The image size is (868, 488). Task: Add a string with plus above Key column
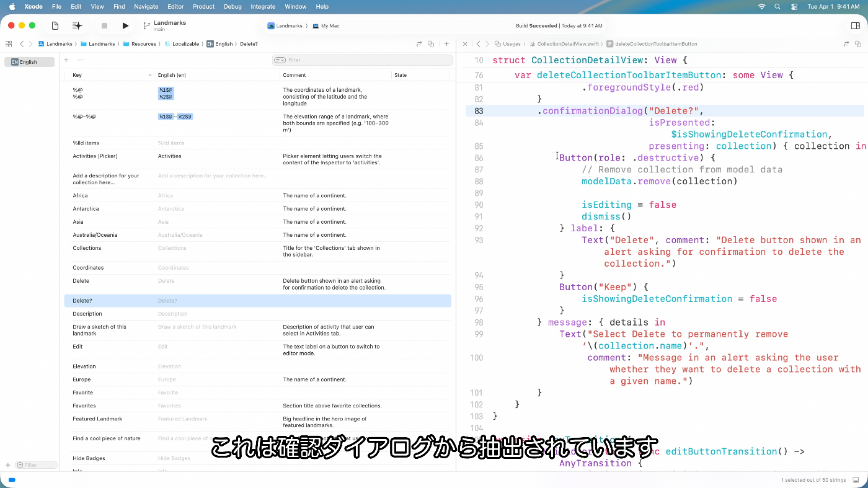tap(66, 60)
